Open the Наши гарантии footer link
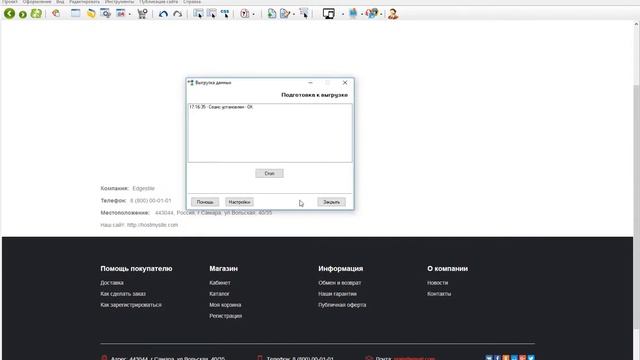This screenshot has width=640, height=360. click(338, 293)
